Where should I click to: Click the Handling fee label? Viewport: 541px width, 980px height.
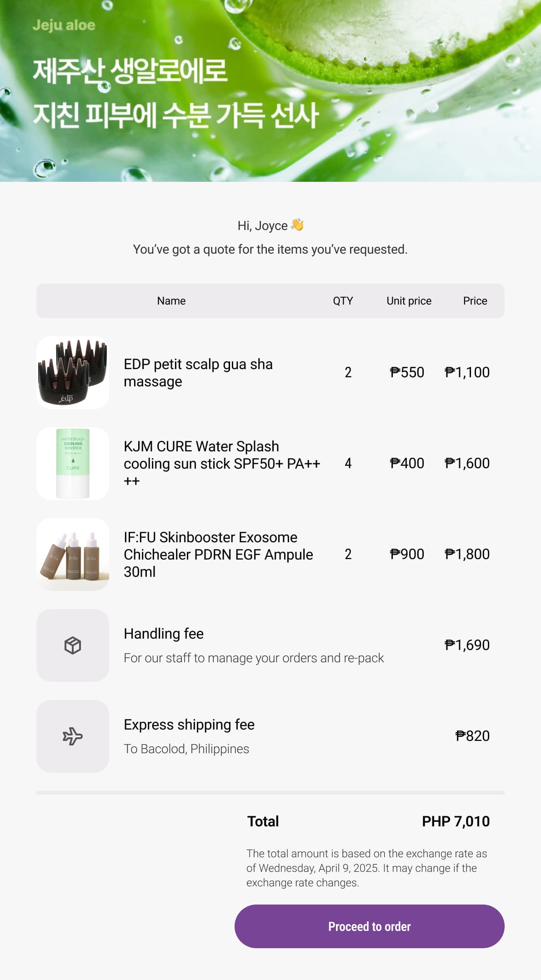coord(164,634)
